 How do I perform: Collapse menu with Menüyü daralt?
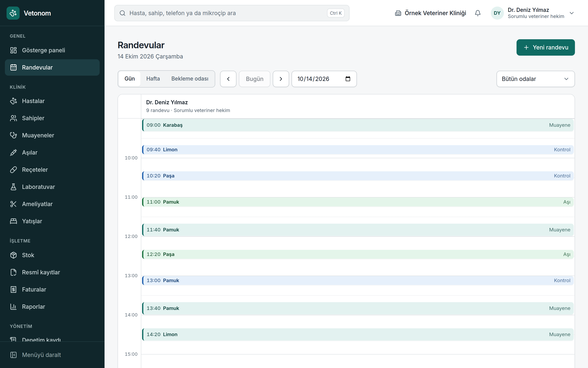tap(52, 355)
